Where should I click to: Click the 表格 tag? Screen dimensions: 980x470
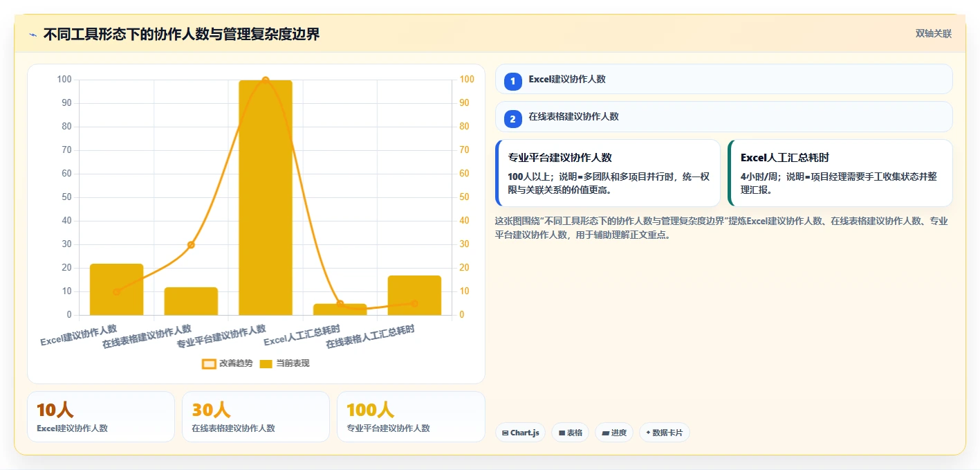tap(571, 433)
